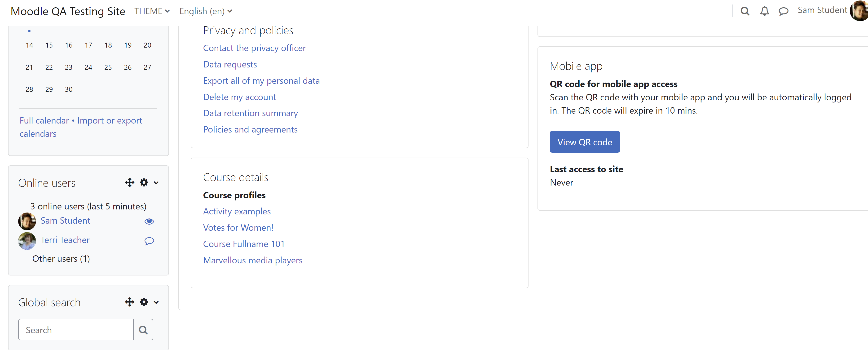Toggle Sam Student's online visibility eye icon

coord(149,221)
